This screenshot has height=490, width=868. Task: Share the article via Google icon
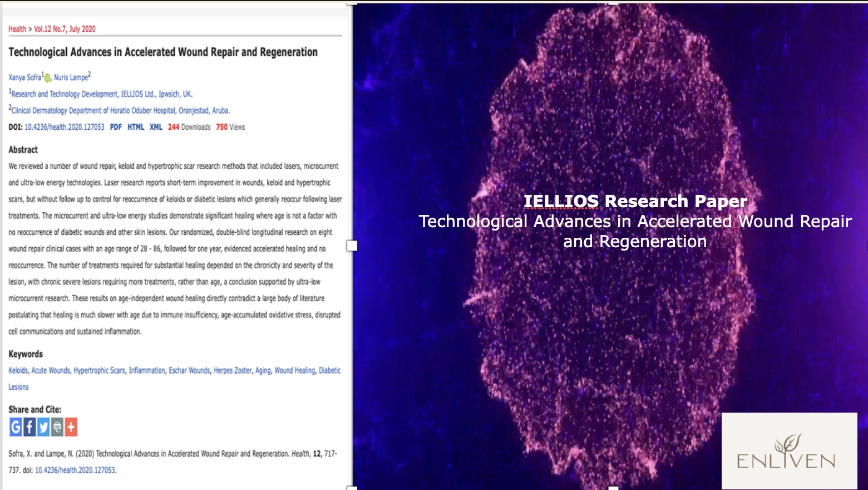point(16,427)
